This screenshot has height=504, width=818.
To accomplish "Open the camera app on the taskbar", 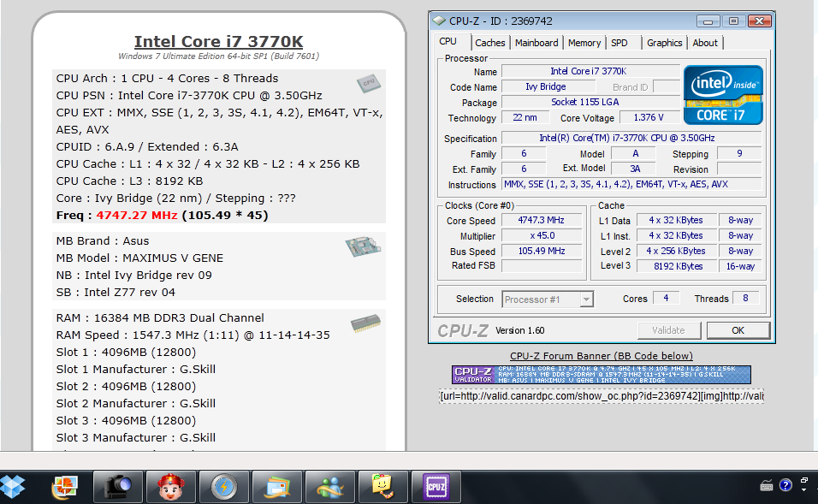I will coord(118,487).
